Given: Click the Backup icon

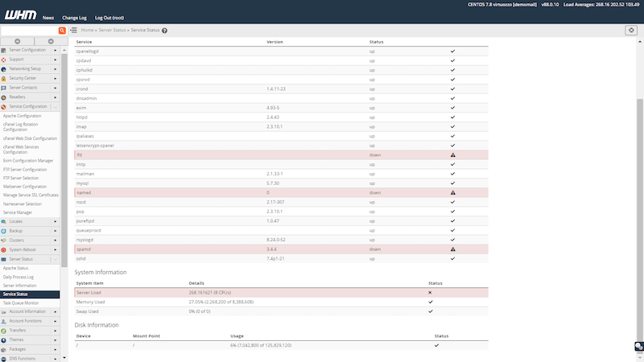Looking at the screenshot, I should click(x=4, y=231).
